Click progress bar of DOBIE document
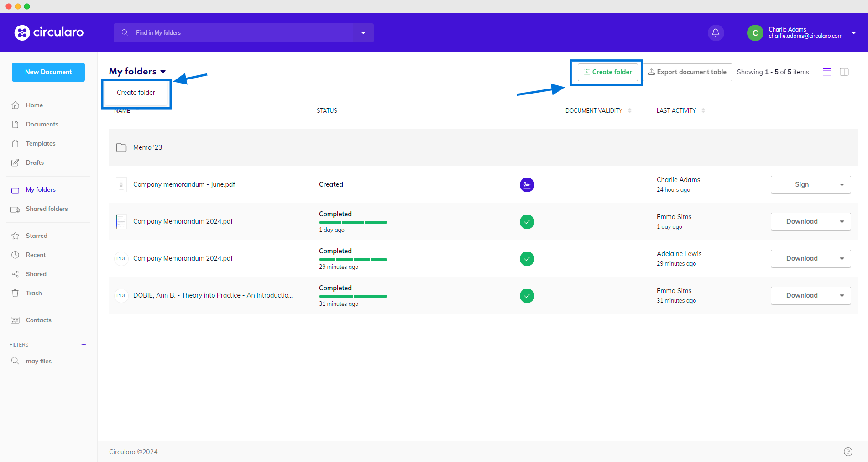 click(x=353, y=296)
